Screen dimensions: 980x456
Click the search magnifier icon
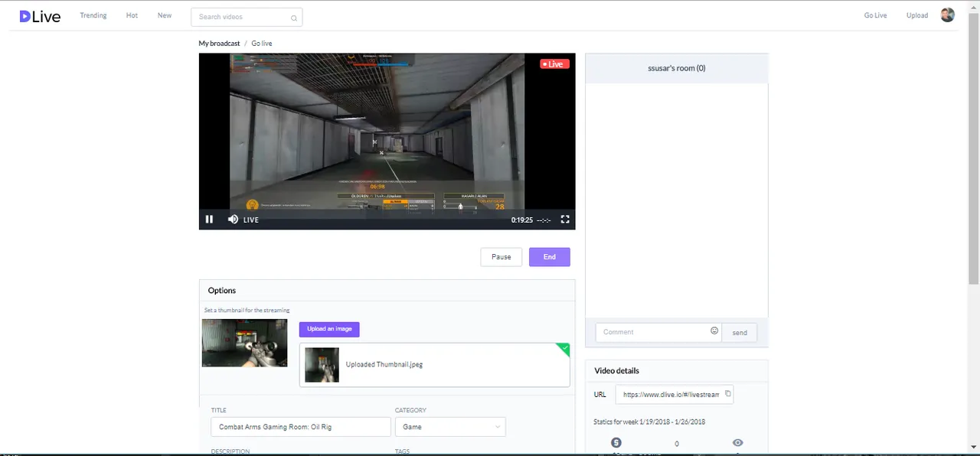(x=294, y=18)
